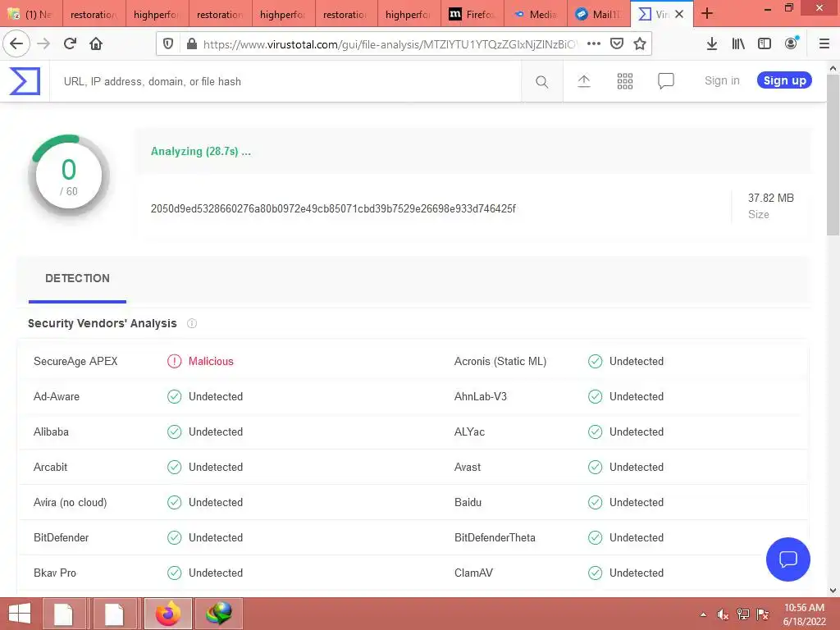The width and height of the screenshot is (840, 630).
Task: Click the Undetected check icon for ALYac
Action: click(596, 431)
